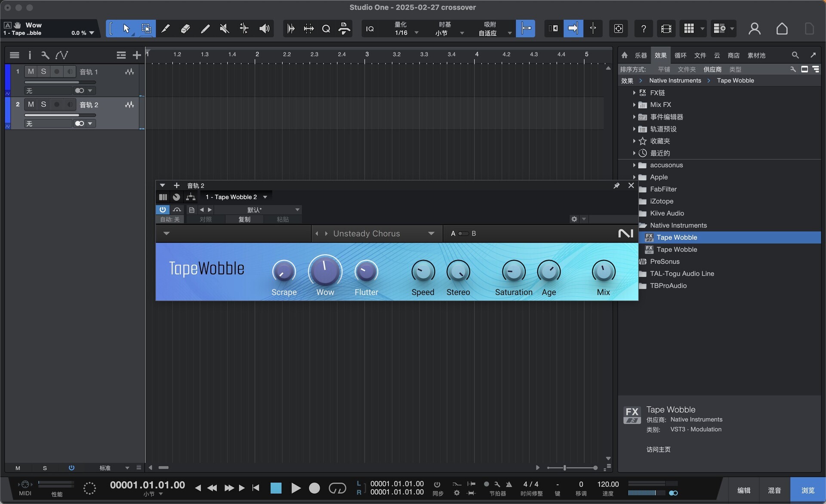Select the Paint pencil tool
The image size is (826, 504).
tap(205, 29)
